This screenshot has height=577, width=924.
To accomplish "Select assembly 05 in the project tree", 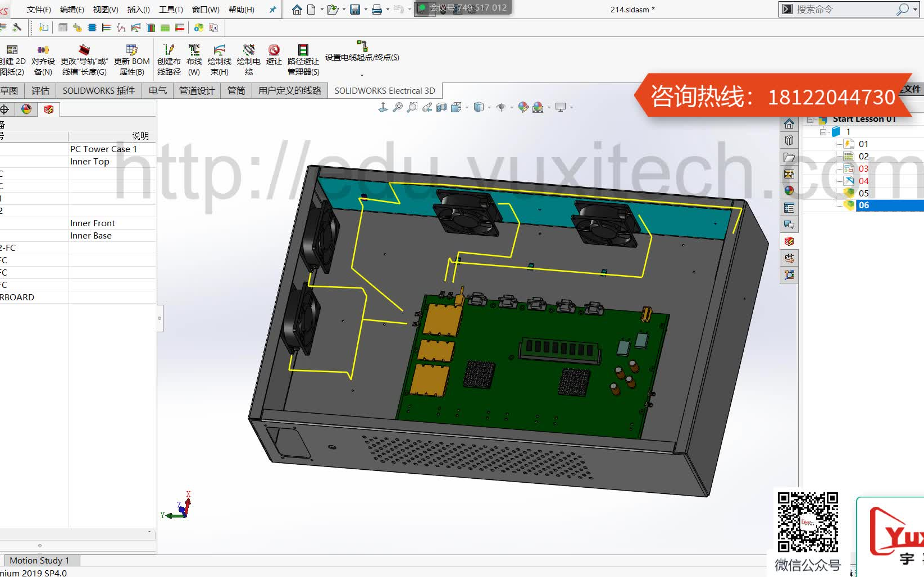I will [863, 194].
